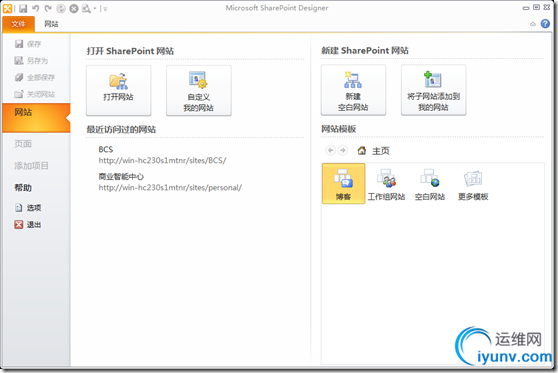
Task: Click the sites/BCS/ URL link
Action: [x=162, y=161]
